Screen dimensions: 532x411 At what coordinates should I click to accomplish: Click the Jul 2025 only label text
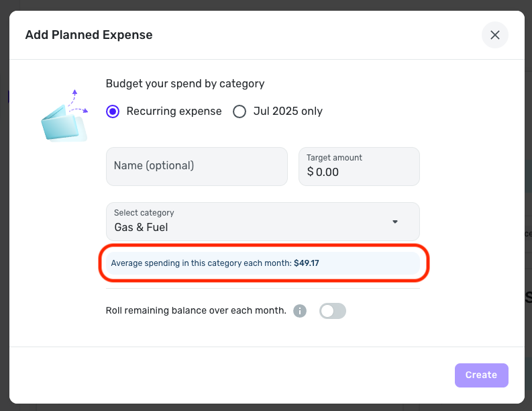[x=288, y=111]
